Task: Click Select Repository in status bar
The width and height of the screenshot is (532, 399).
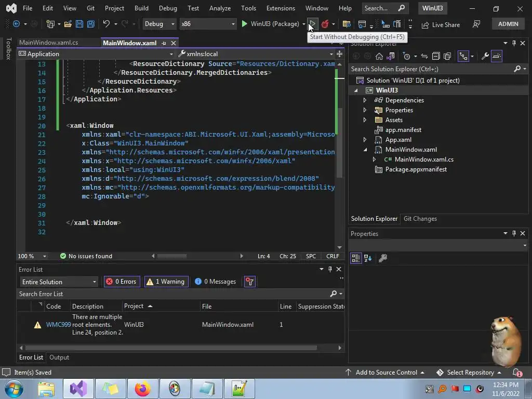Action: click(x=469, y=373)
